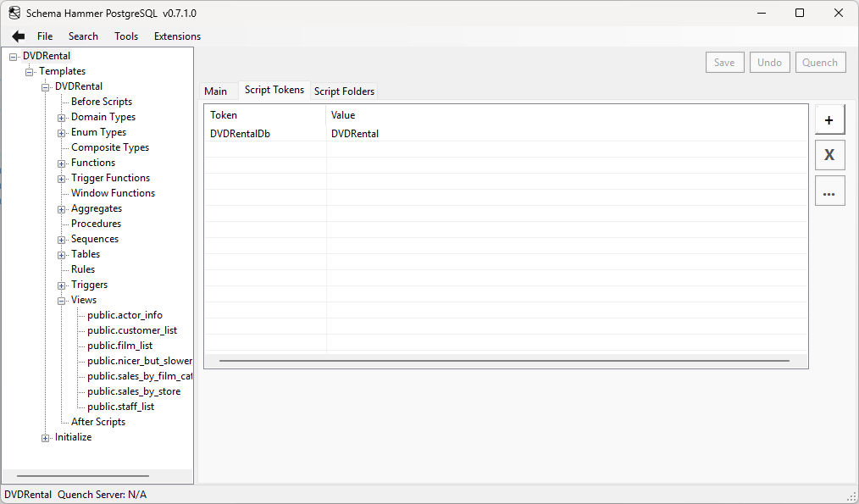Click the Quench button
The height and width of the screenshot is (504, 859).
819,62
